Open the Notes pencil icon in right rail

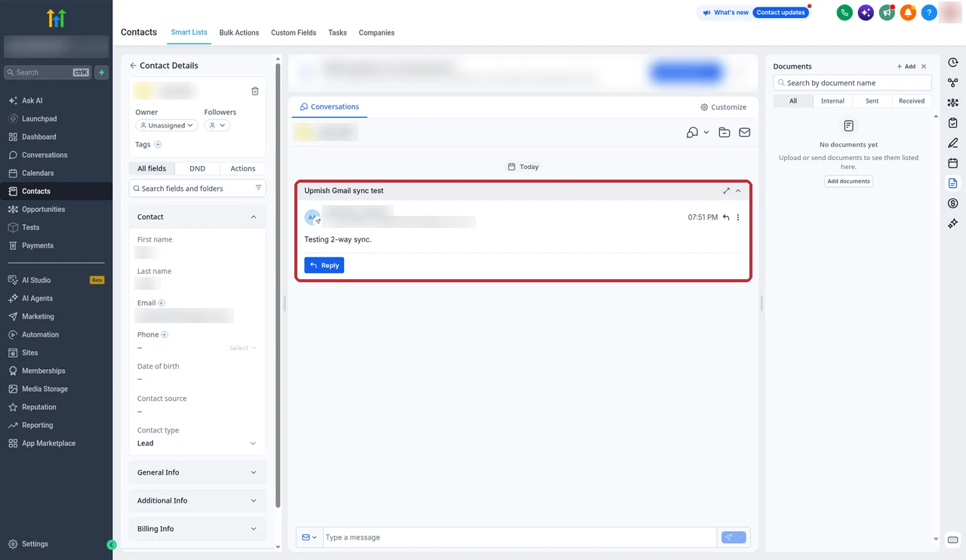[x=953, y=143]
